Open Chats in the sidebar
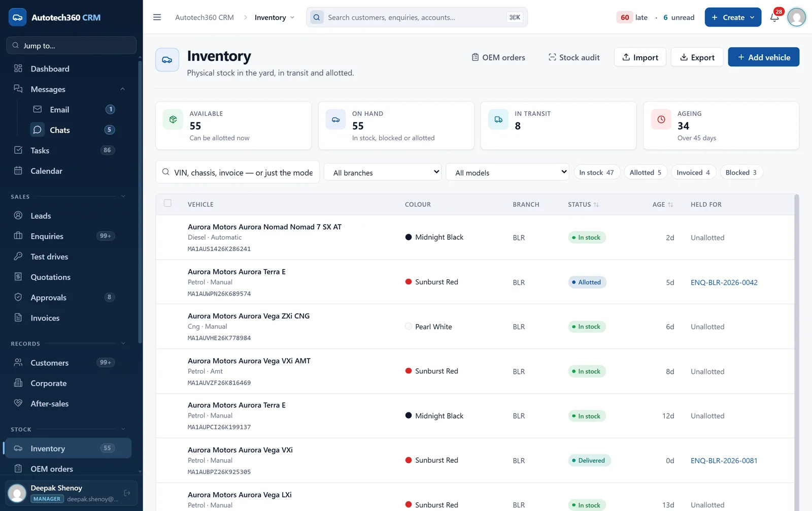 point(74,130)
